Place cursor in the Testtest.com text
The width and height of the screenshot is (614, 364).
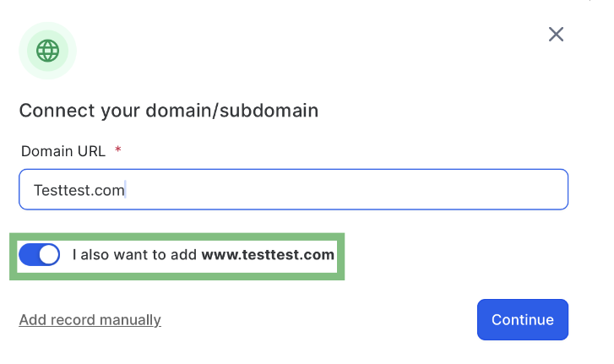coord(79,190)
